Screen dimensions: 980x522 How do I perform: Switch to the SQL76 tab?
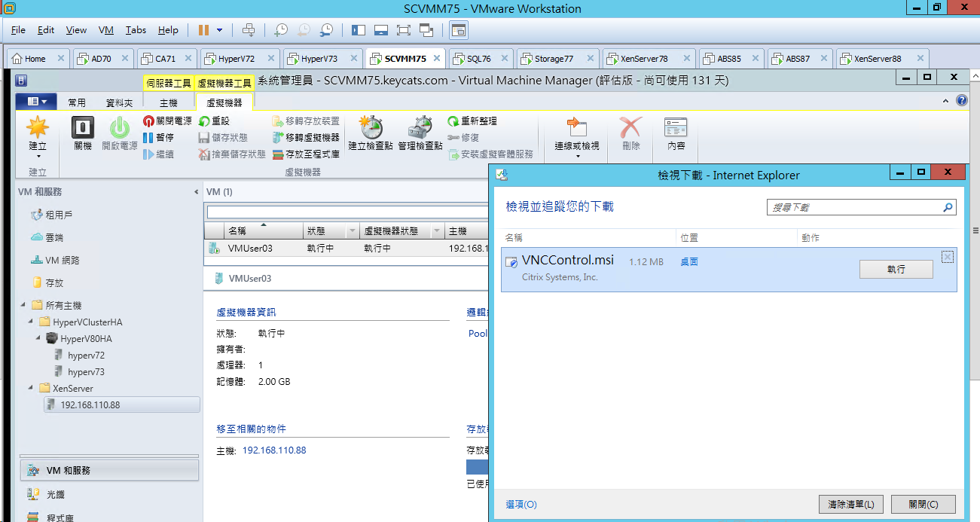click(481, 58)
